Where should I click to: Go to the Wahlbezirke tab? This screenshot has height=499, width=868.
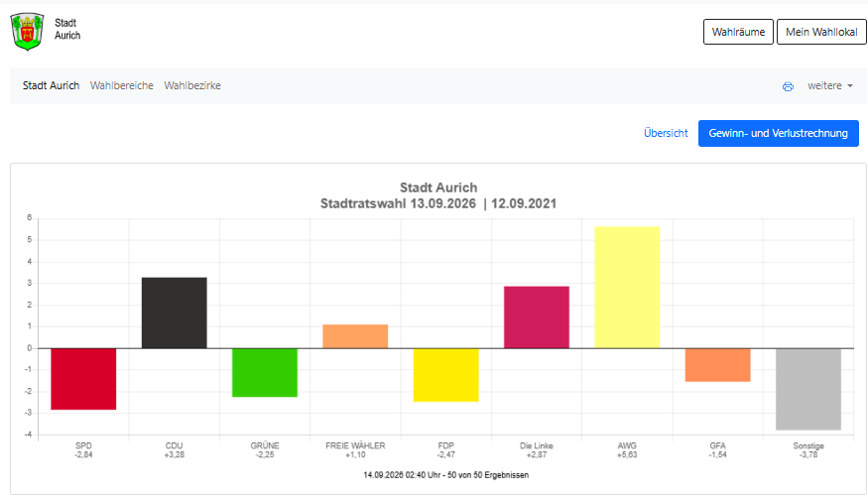point(192,85)
